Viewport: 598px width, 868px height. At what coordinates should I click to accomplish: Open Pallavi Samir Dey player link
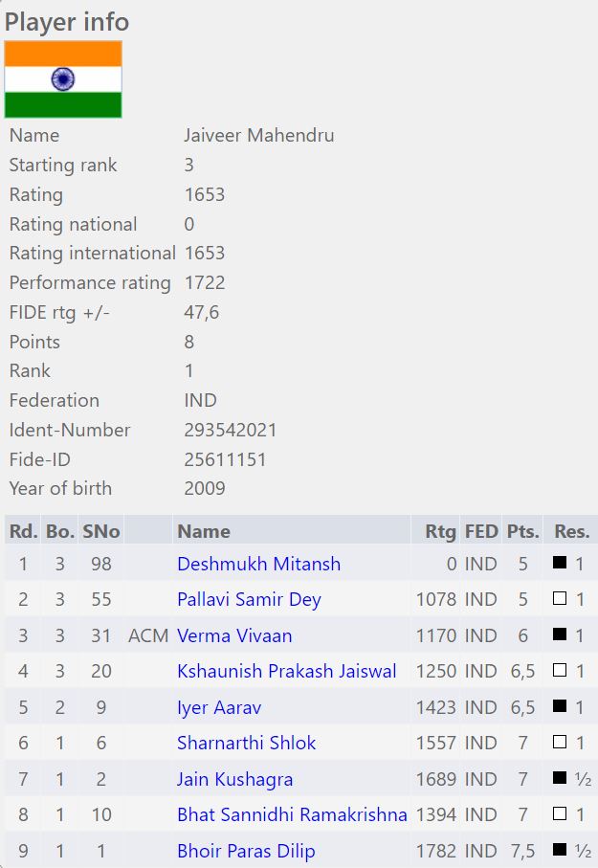249,600
